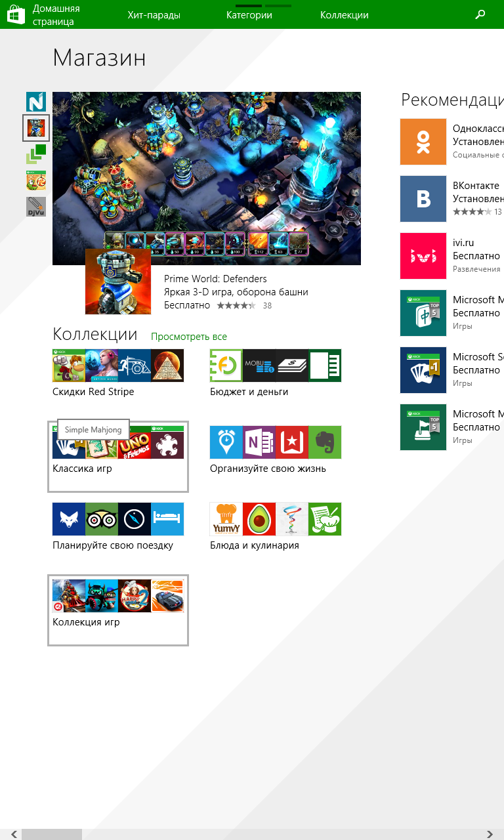Open the Хит-парады section
Viewport: 504px width, 840px height.
coord(154,15)
